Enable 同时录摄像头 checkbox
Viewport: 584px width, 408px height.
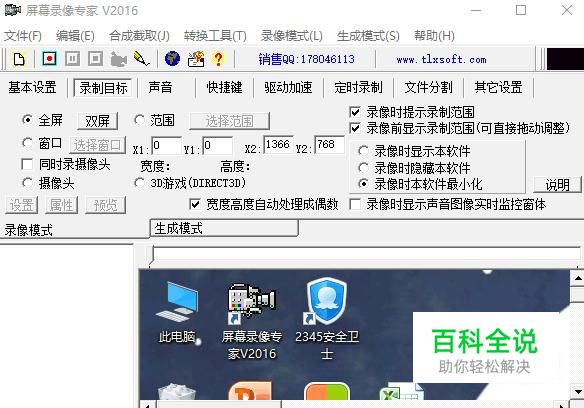pos(27,164)
